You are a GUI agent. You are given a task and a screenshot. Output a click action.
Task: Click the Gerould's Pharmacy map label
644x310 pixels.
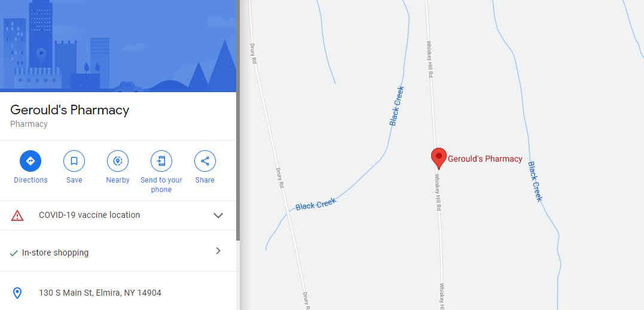click(485, 159)
